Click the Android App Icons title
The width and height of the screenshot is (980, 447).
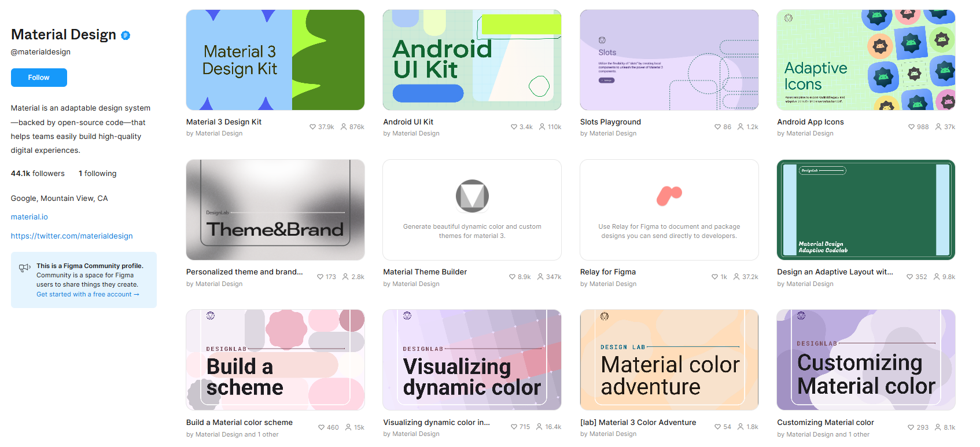click(x=810, y=122)
